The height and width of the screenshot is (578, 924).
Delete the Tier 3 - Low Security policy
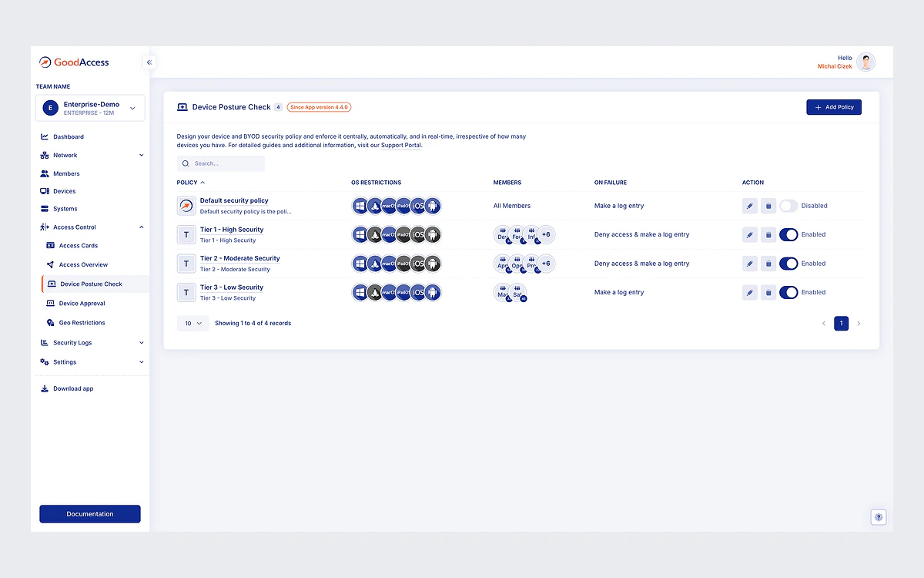pos(768,292)
